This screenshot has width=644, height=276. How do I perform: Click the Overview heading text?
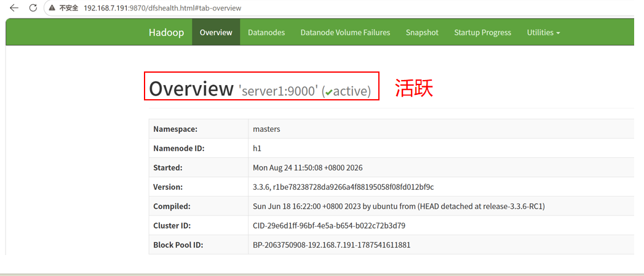click(x=191, y=89)
